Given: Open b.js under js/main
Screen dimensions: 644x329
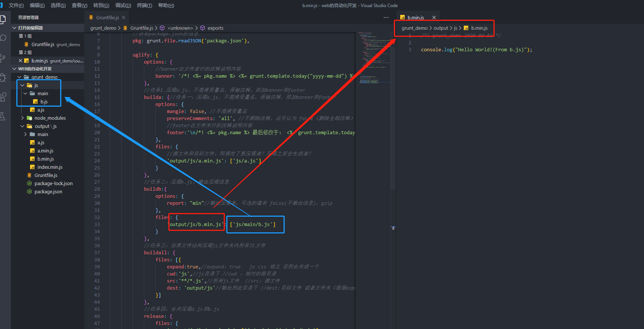Looking at the screenshot, I should (x=44, y=101).
